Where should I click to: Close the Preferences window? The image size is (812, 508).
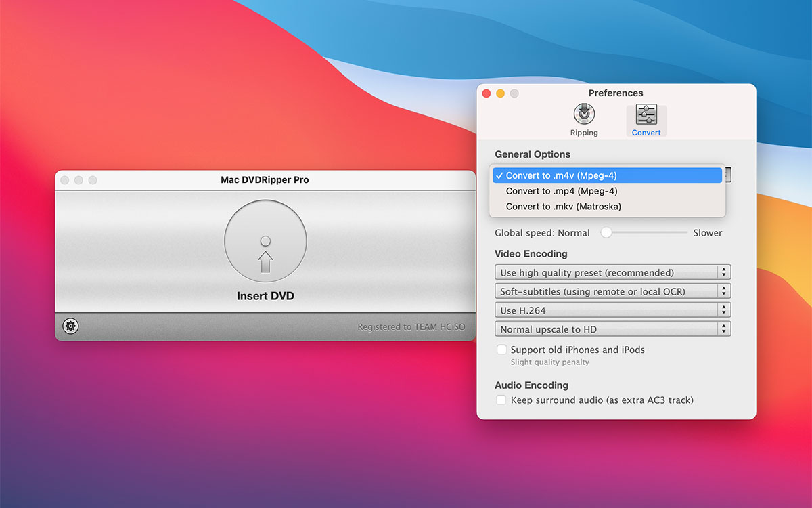click(x=486, y=93)
